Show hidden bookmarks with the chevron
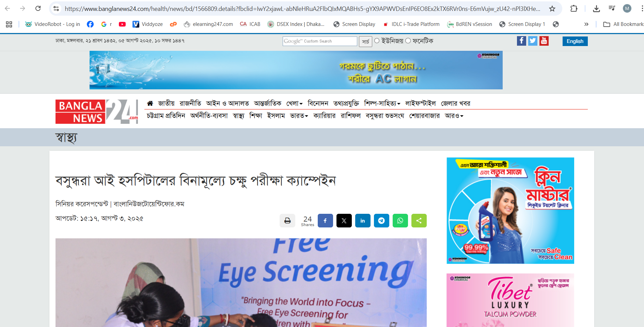 pyautogui.click(x=586, y=24)
